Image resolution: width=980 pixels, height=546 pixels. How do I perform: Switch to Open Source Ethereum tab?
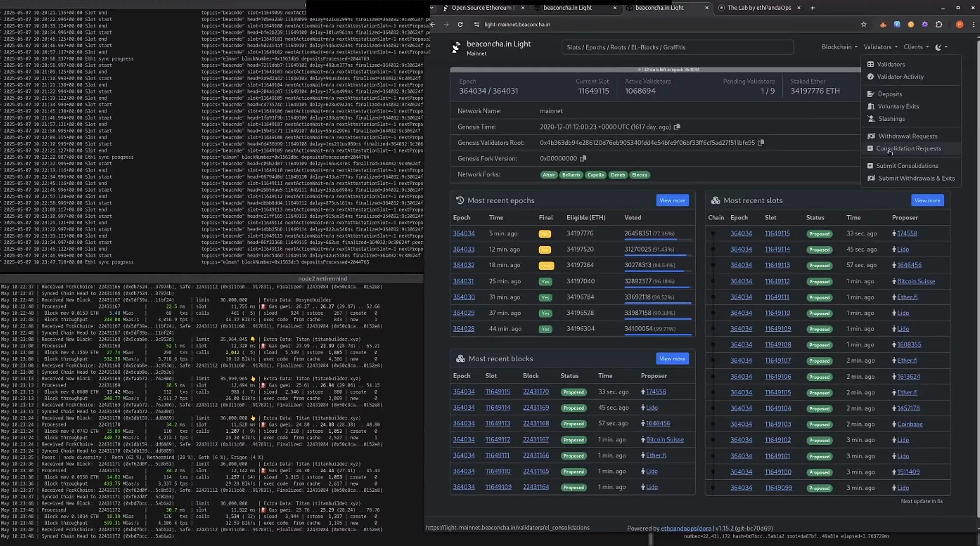point(483,8)
